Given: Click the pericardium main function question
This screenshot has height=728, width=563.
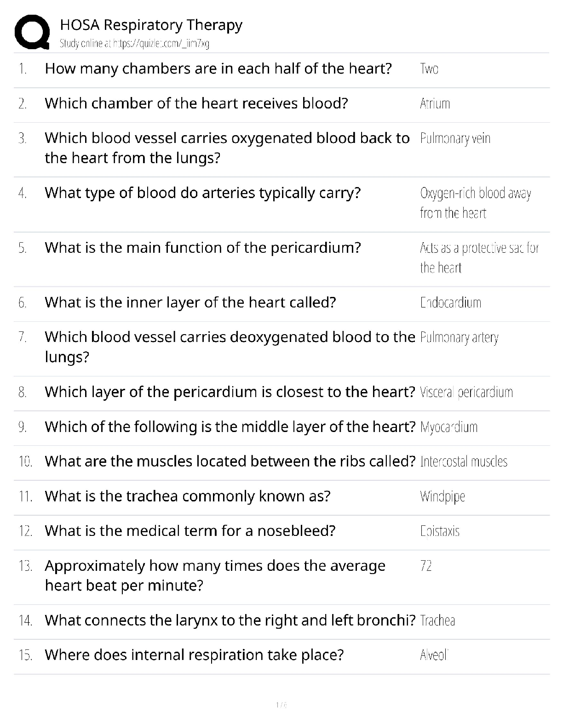Looking at the screenshot, I should [x=202, y=248].
